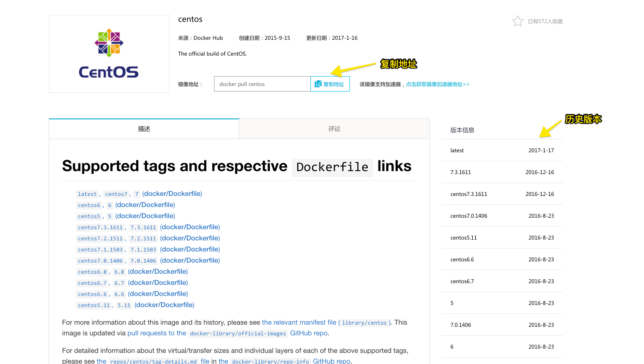
Task: Select the centos5.11 version row
Action: [x=502, y=238]
